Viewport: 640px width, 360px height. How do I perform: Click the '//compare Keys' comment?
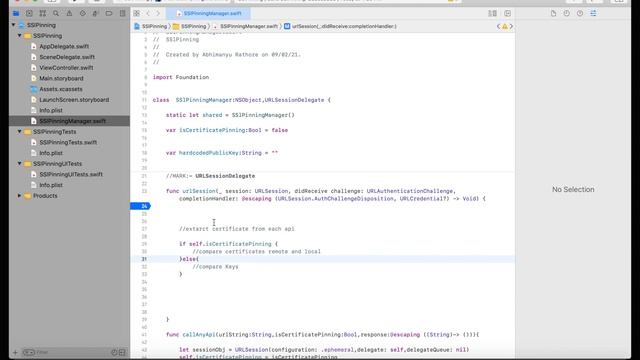tap(215, 267)
